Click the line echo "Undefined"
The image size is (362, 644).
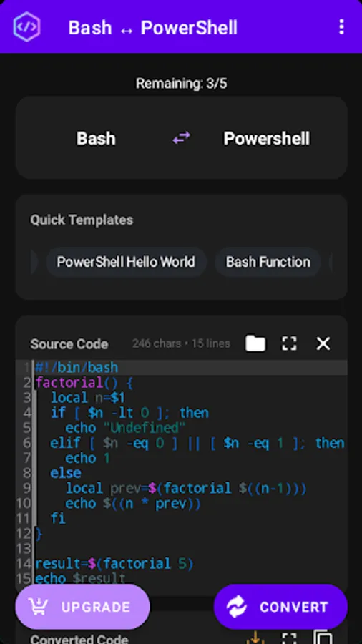125,428
